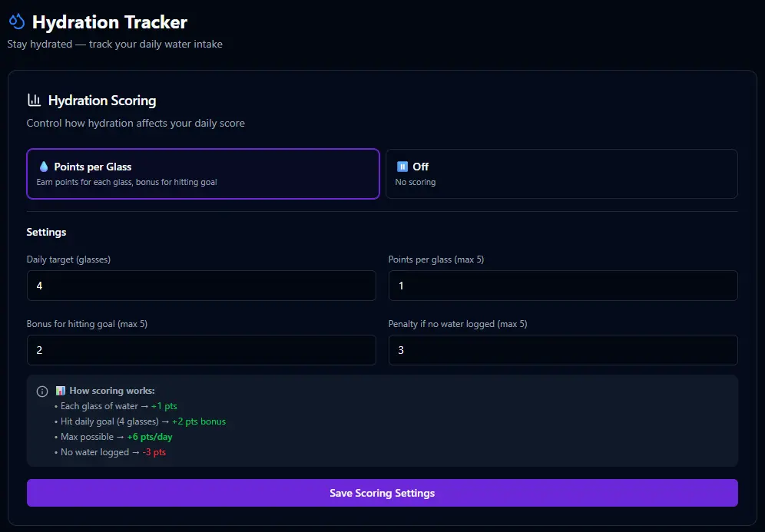The height and width of the screenshot is (532, 765).
Task: Click the green +6 pts/day max value
Action: (150, 437)
